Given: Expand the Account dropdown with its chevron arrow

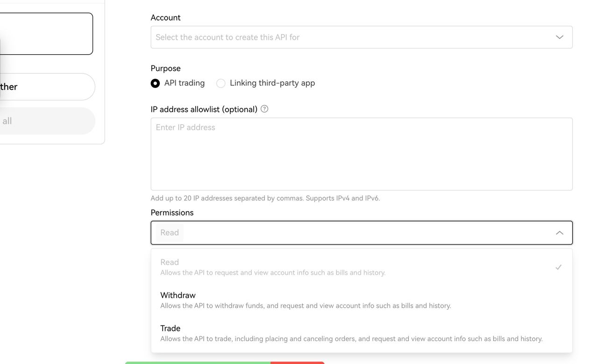Looking at the screenshot, I should pos(559,37).
